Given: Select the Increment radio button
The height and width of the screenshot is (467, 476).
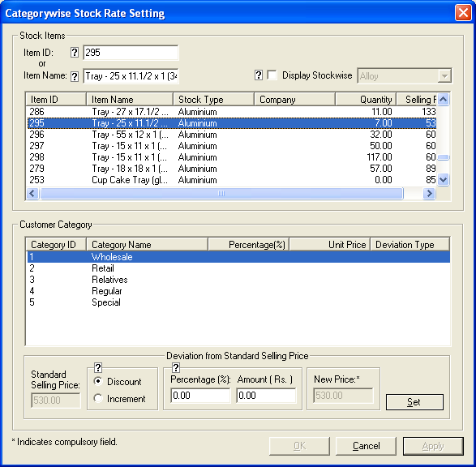Looking at the screenshot, I should pos(98,398).
